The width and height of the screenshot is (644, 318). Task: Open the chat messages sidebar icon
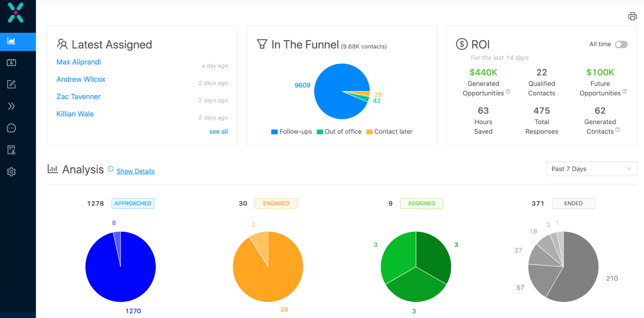point(11,128)
